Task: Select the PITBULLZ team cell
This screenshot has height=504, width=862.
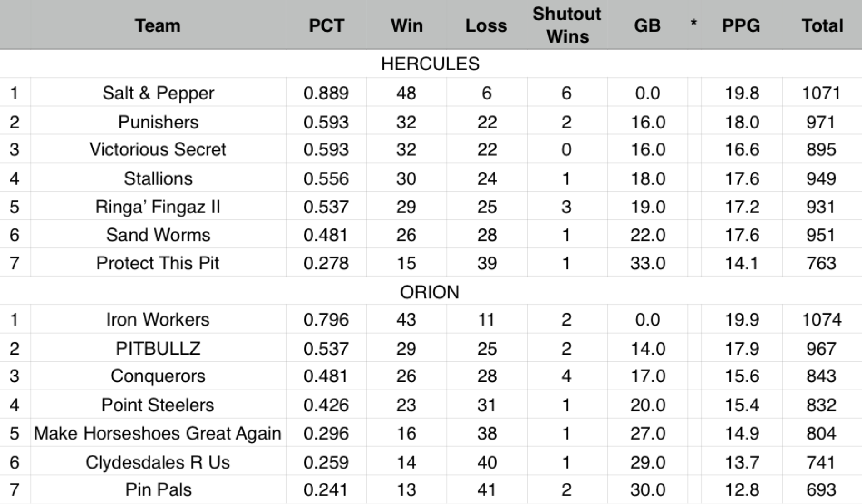Action: pos(158,348)
